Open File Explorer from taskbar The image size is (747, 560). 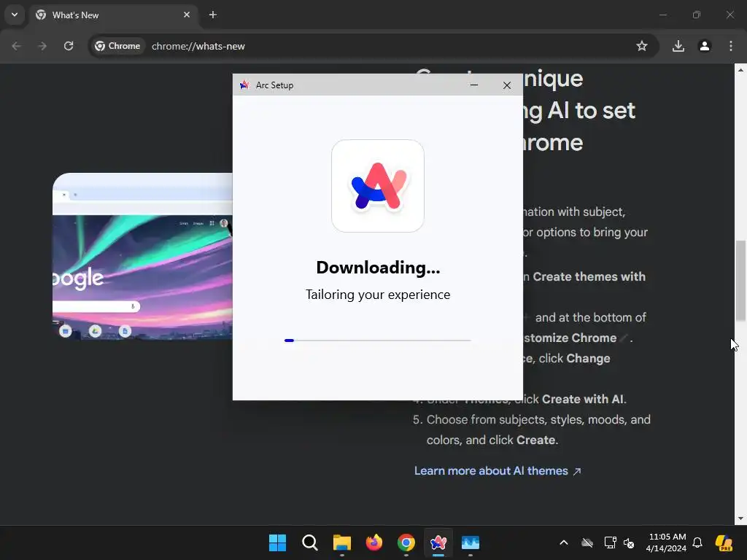(x=341, y=542)
